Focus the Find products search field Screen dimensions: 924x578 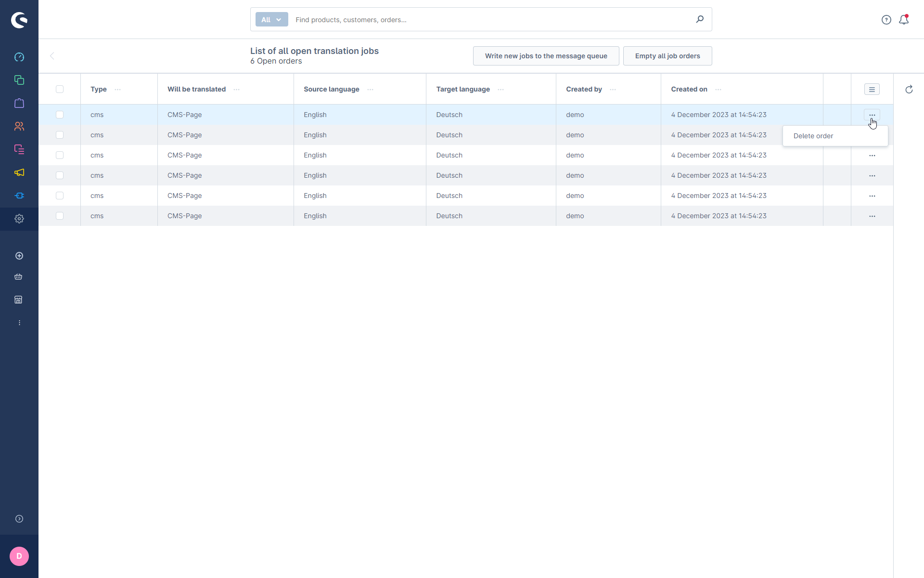(491, 20)
